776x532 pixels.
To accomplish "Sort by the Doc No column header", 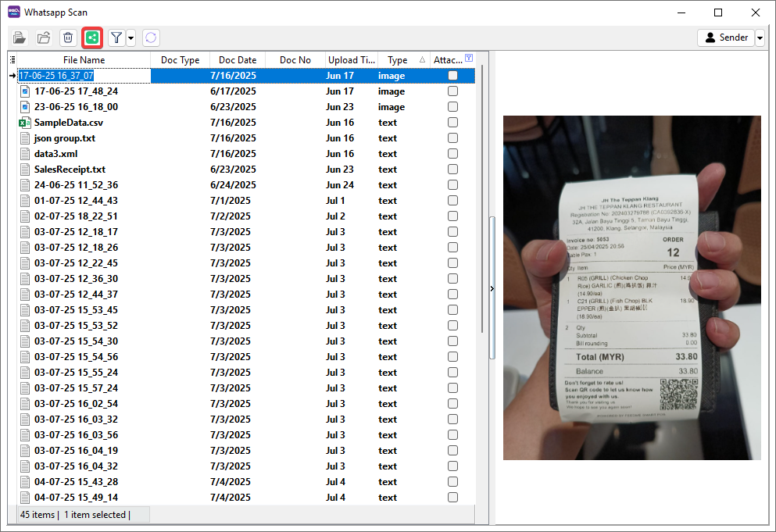I will pos(295,60).
